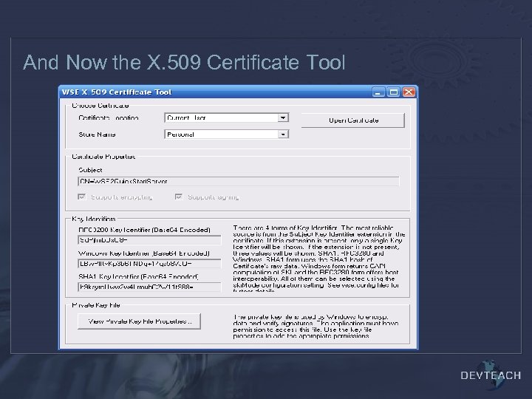Toggle the Supports encrypting checkbox
The width and height of the screenshot is (532, 399).
click(82, 197)
